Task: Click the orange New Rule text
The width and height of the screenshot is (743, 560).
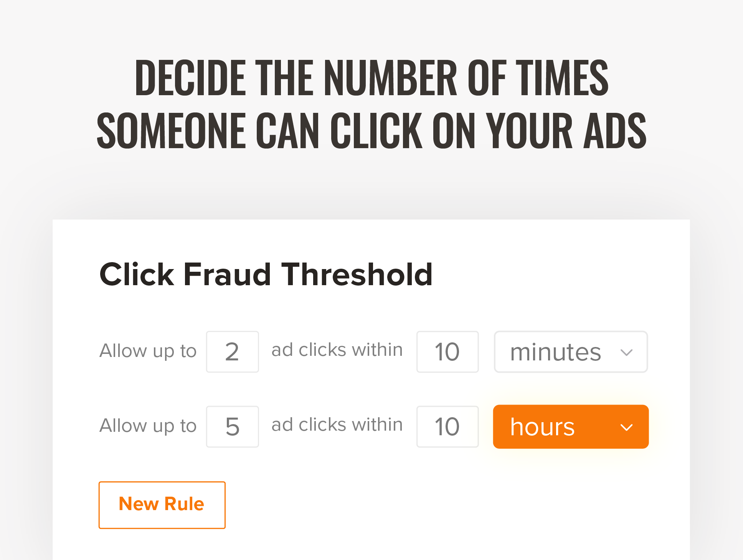Action: pyautogui.click(x=162, y=504)
